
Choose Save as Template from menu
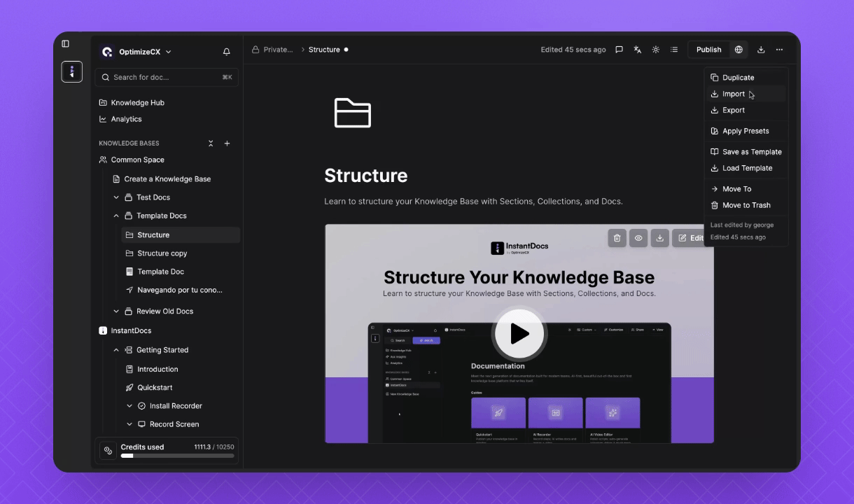746,152
